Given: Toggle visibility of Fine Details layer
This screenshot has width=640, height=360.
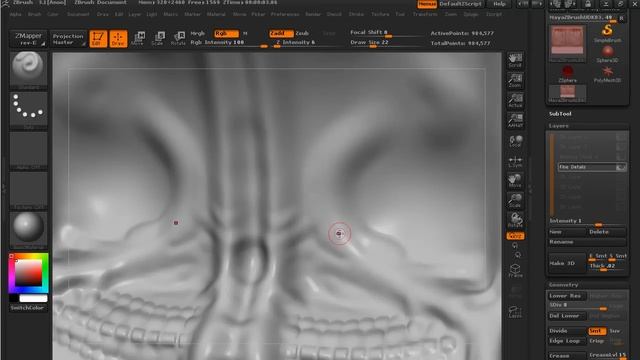Looking at the screenshot, I should pos(621,167).
